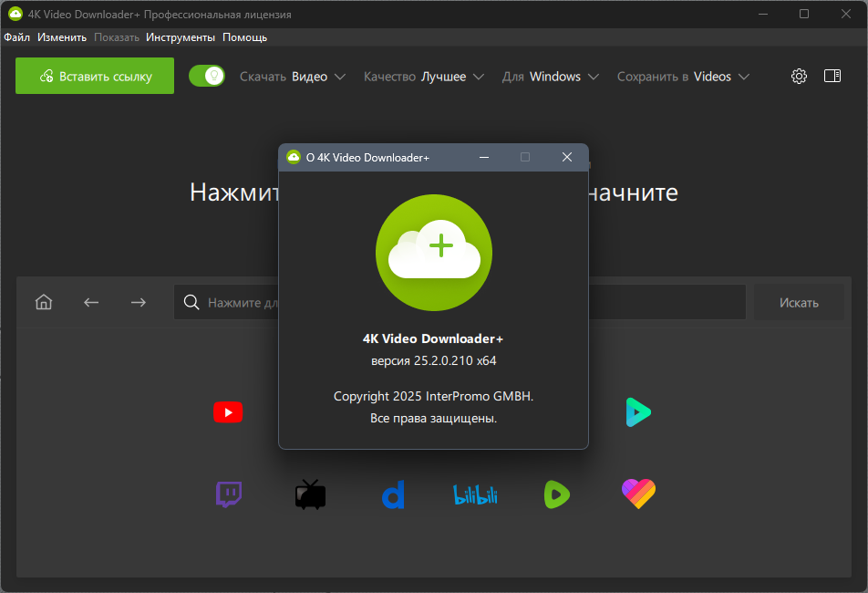Click the Вставить ссылку button
The image size is (868, 593).
(95, 76)
